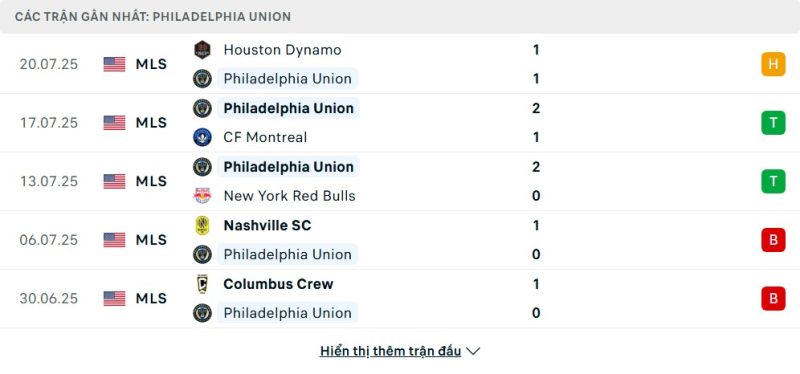The width and height of the screenshot is (800, 374).
Task: Click the New York Red Bulls logo
Action: point(202,196)
